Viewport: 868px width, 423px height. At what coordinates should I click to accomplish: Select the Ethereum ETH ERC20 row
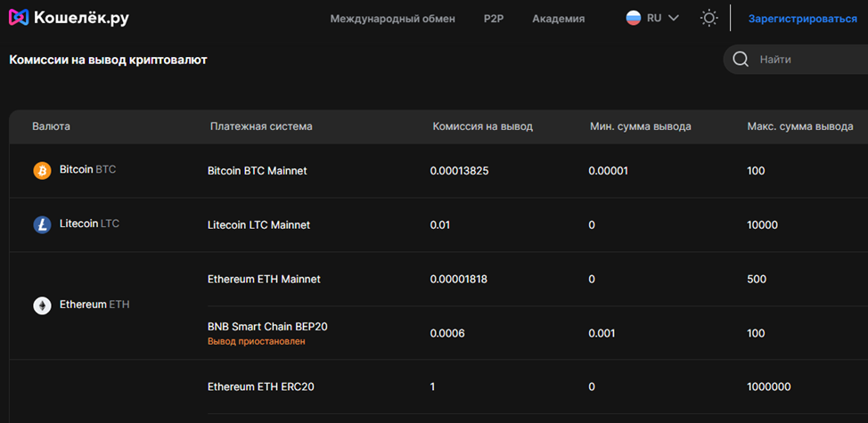pos(537,387)
